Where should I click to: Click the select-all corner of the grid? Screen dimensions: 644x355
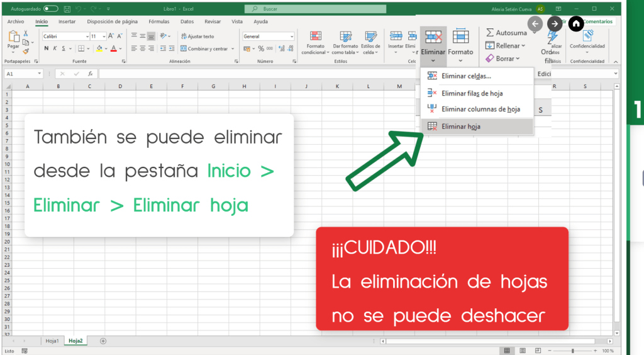click(x=7, y=86)
